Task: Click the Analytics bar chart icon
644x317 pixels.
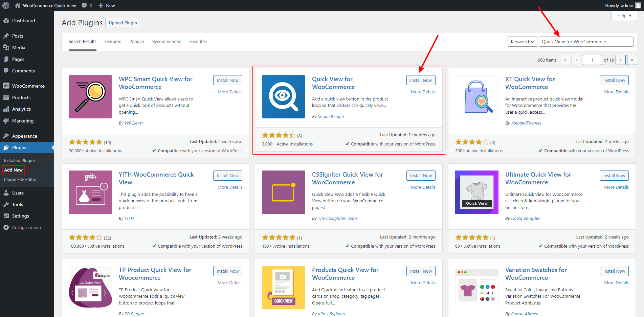Action: (6, 109)
